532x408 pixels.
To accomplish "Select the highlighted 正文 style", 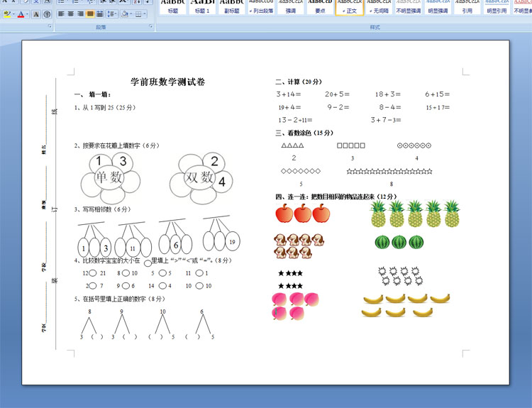I will click(x=350, y=7).
